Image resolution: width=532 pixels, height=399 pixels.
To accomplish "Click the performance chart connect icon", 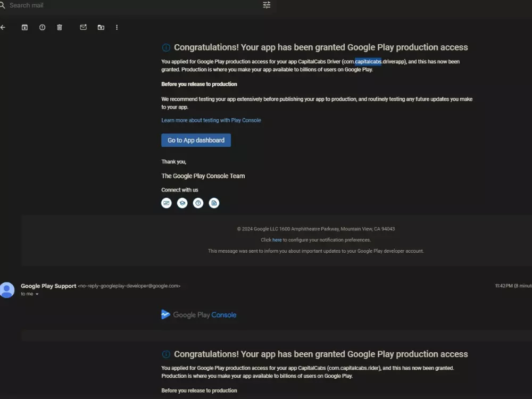I will [x=166, y=203].
